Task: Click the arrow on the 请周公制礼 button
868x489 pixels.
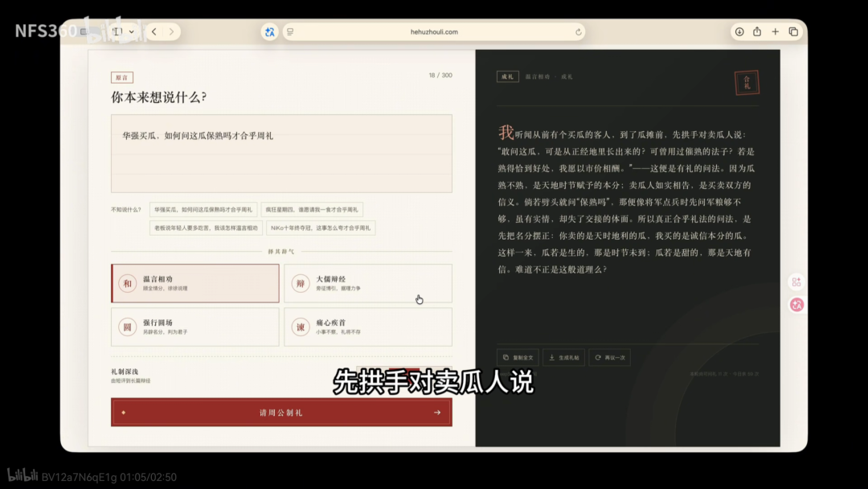Action: point(437,413)
